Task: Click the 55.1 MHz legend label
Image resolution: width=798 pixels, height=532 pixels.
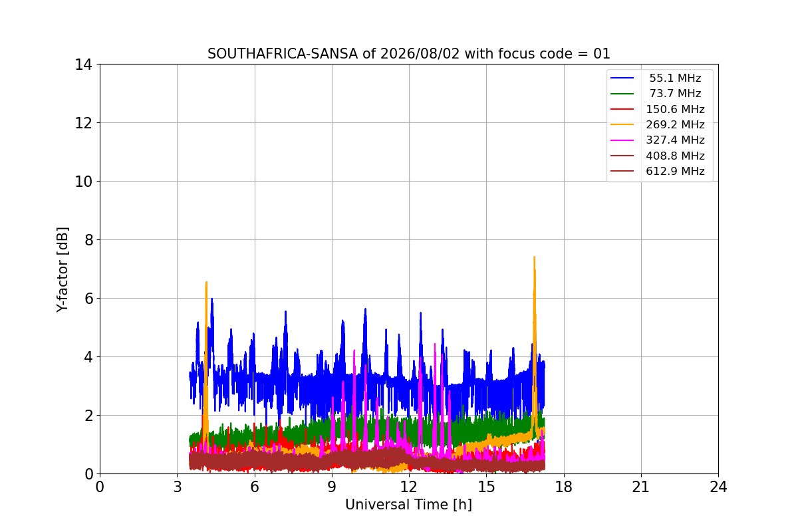Action: coord(675,78)
